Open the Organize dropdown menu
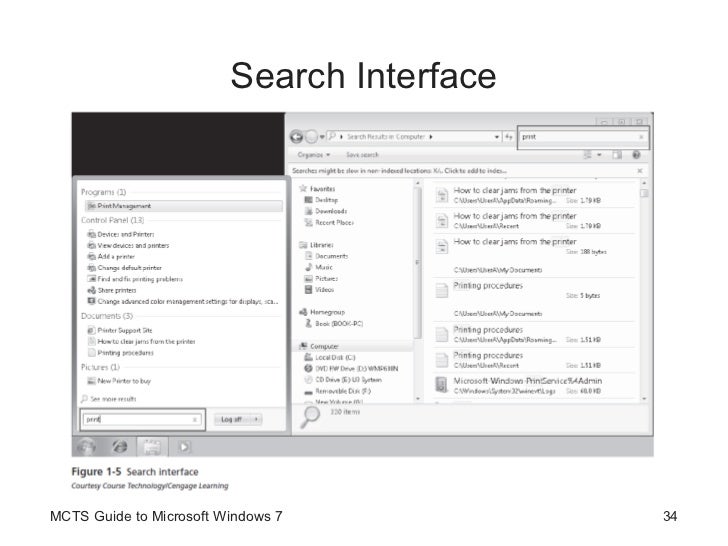 point(313,155)
